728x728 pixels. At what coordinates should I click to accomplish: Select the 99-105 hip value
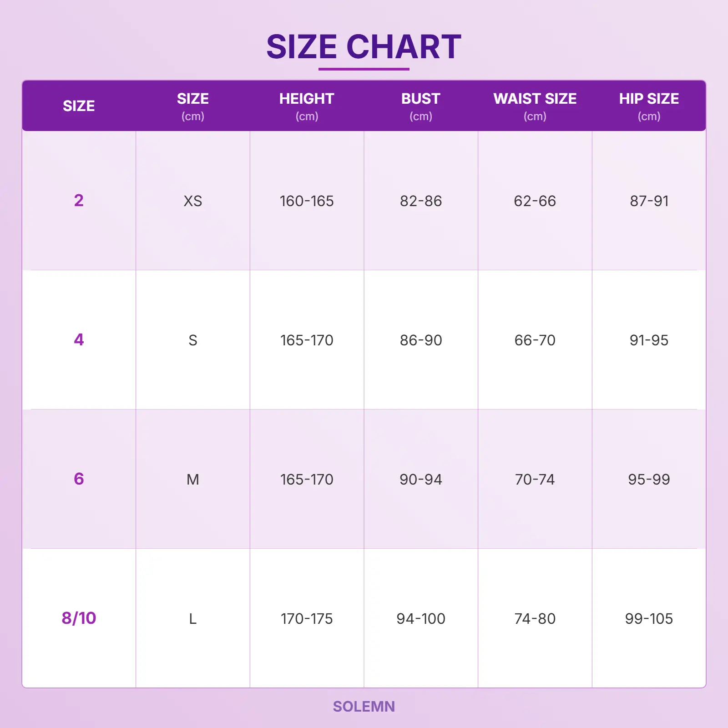(649, 619)
